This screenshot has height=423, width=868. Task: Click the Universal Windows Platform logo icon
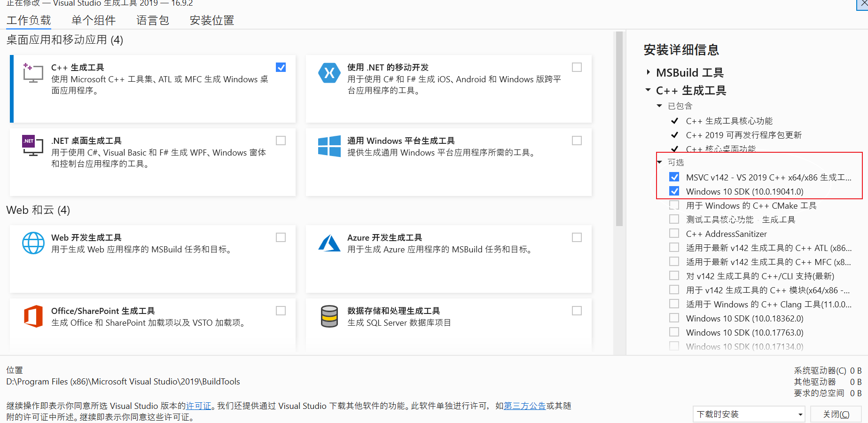tap(329, 146)
